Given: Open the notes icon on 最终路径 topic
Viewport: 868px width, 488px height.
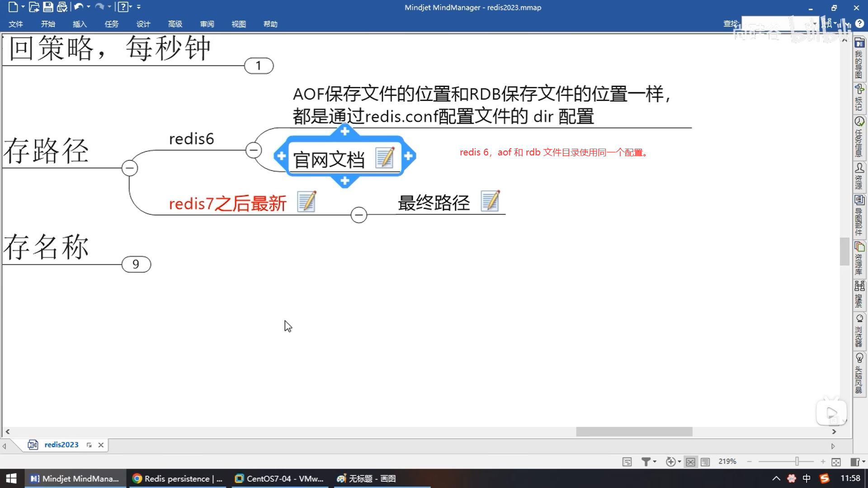Looking at the screenshot, I should [490, 201].
